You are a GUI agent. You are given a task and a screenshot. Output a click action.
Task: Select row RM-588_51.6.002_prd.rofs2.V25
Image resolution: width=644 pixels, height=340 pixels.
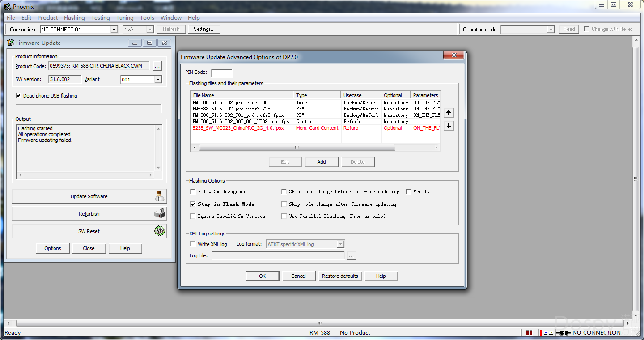[x=316, y=109]
